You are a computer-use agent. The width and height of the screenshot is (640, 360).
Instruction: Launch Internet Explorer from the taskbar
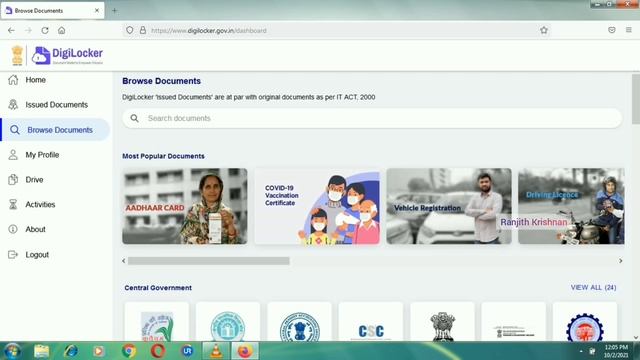coord(71,351)
